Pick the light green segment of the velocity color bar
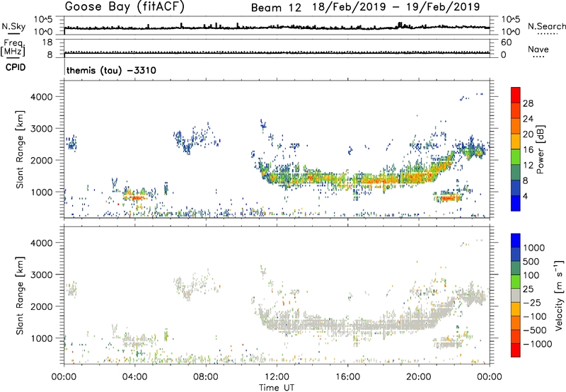 [516, 282]
